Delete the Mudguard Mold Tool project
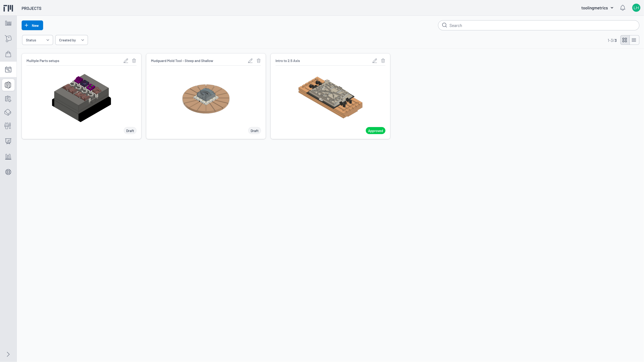 coord(258,61)
